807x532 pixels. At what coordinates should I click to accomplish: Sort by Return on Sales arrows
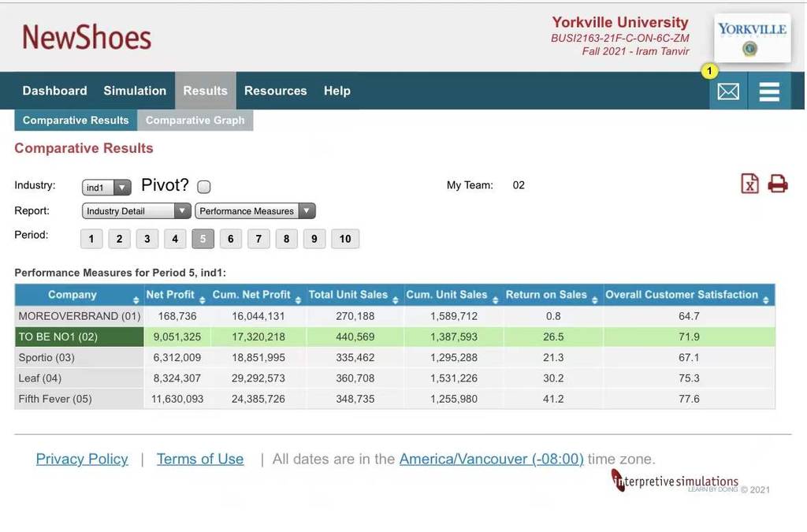[594, 300]
